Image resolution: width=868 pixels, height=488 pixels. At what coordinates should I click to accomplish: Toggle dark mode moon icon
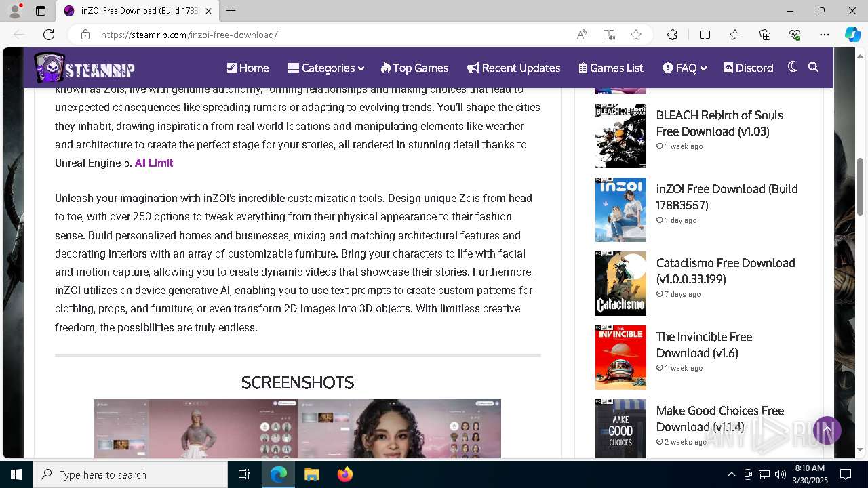[x=792, y=67]
